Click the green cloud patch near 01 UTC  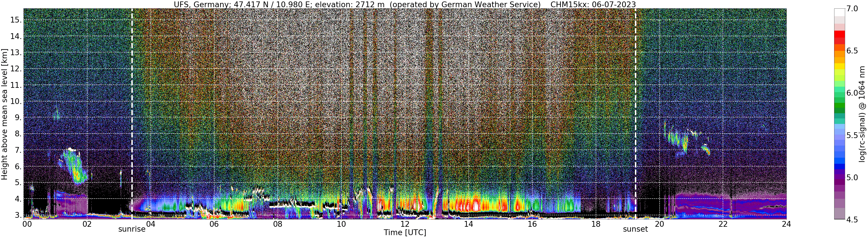pos(73,167)
